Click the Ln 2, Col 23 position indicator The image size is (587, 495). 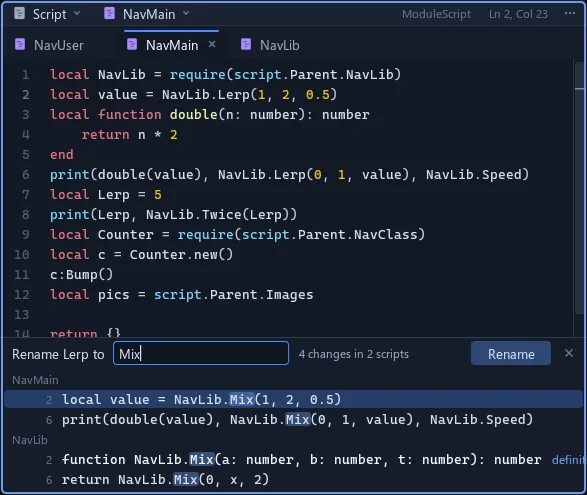pyautogui.click(x=518, y=14)
